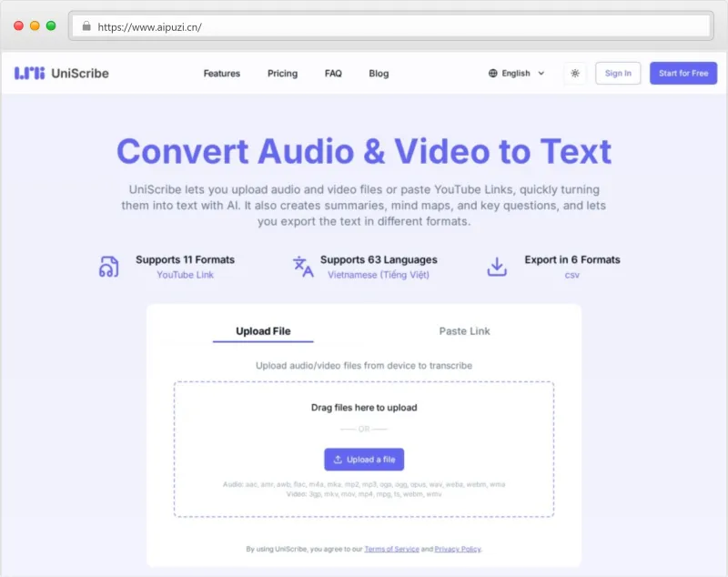Click the padlock icon in address bar
728x577 pixels.
click(86, 26)
